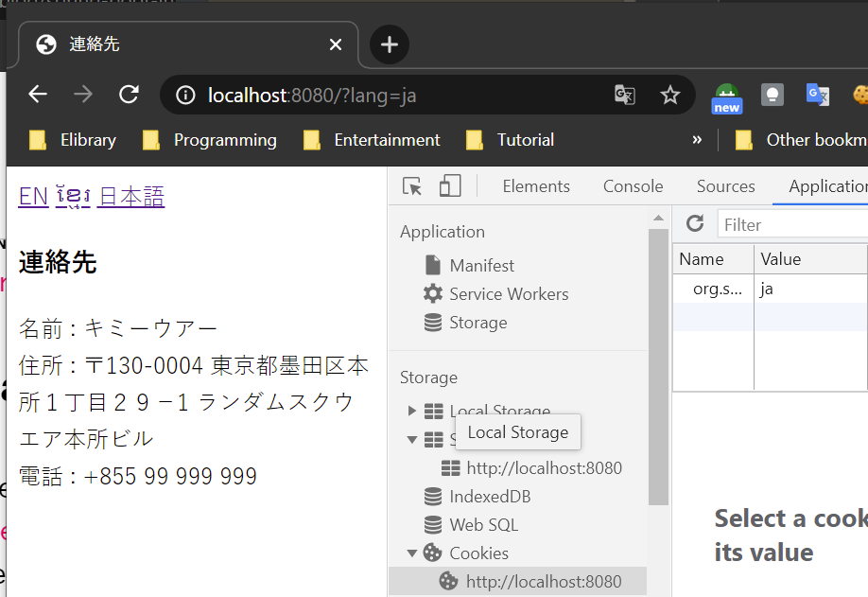Sort cookies by the Name column header
The width and height of the screenshot is (868, 597).
coord(713,259)
